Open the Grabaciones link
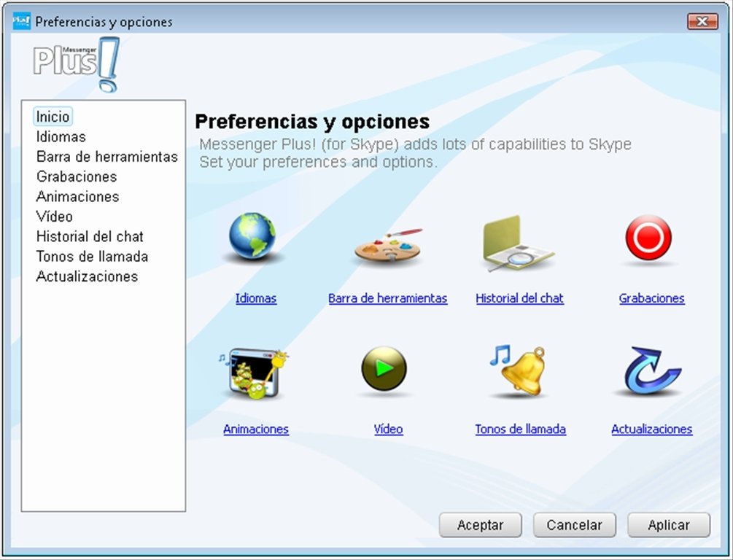 pos(651,298)
